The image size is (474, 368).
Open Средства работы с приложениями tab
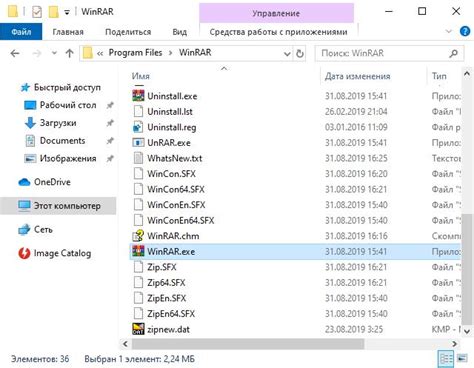coord(278,32)
